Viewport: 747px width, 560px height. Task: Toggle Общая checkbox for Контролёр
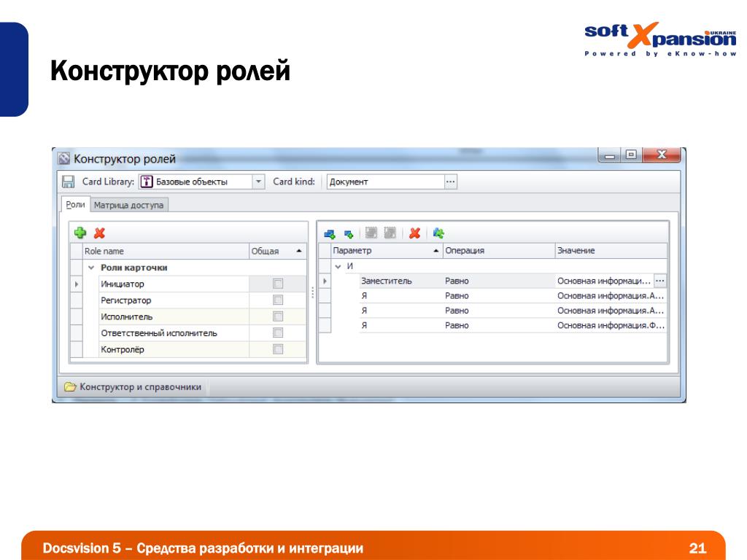[278, 349]
